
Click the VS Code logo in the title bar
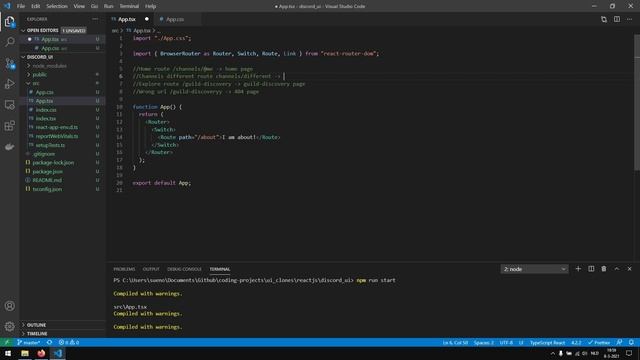pos(7,6)
